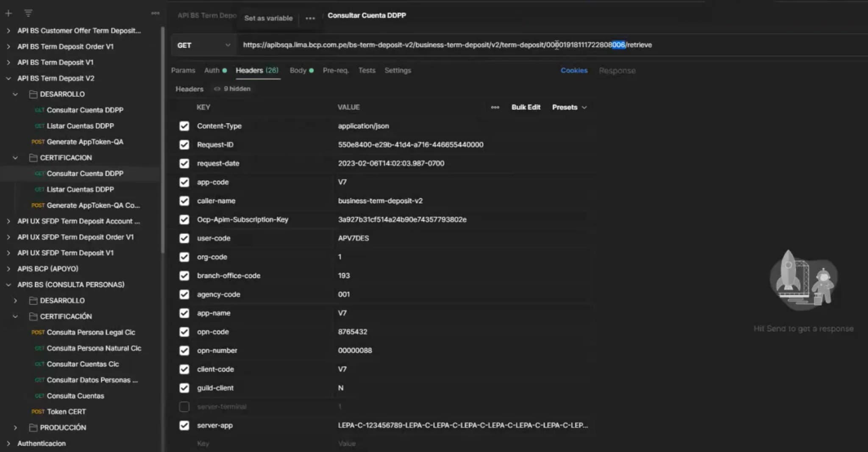The width and height of the screenshot is (868, 452).
Task: Toggle the request-date header checkbox
Action: click(184, 164)
